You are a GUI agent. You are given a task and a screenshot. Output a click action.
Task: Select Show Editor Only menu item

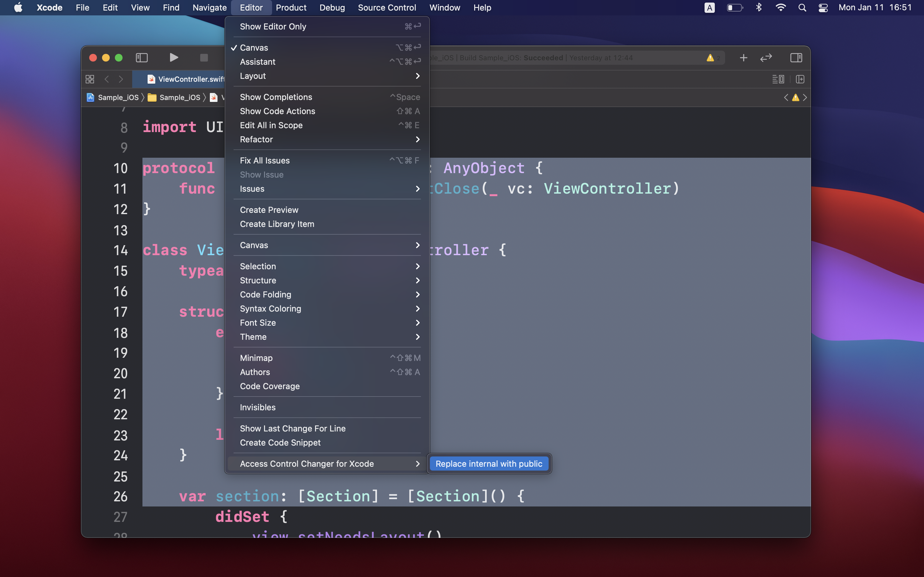[x=273, y=26]
